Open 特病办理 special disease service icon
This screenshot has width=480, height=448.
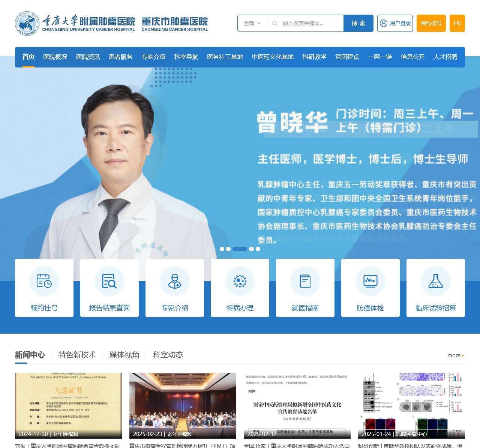[240, 288]
